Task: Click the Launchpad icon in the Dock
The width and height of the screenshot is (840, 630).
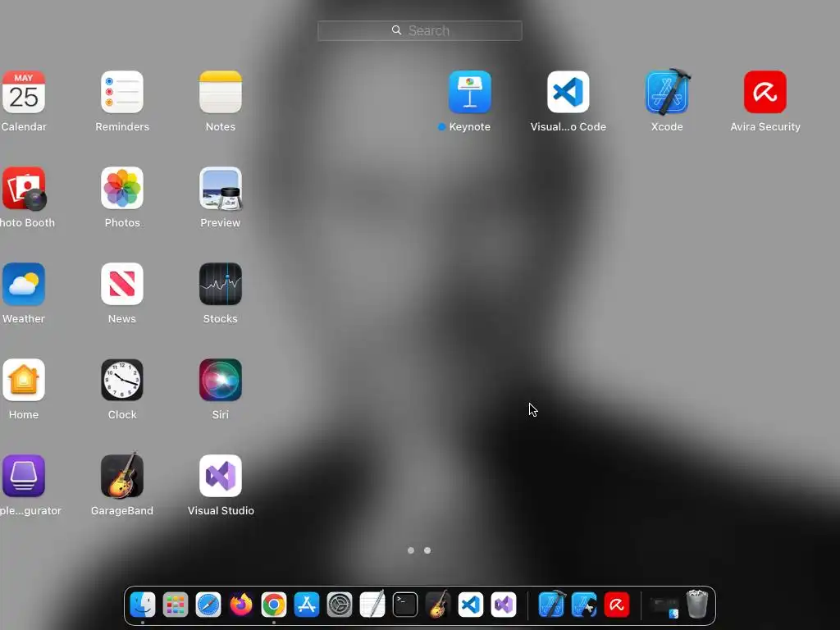Action: (x=176, y=605)
